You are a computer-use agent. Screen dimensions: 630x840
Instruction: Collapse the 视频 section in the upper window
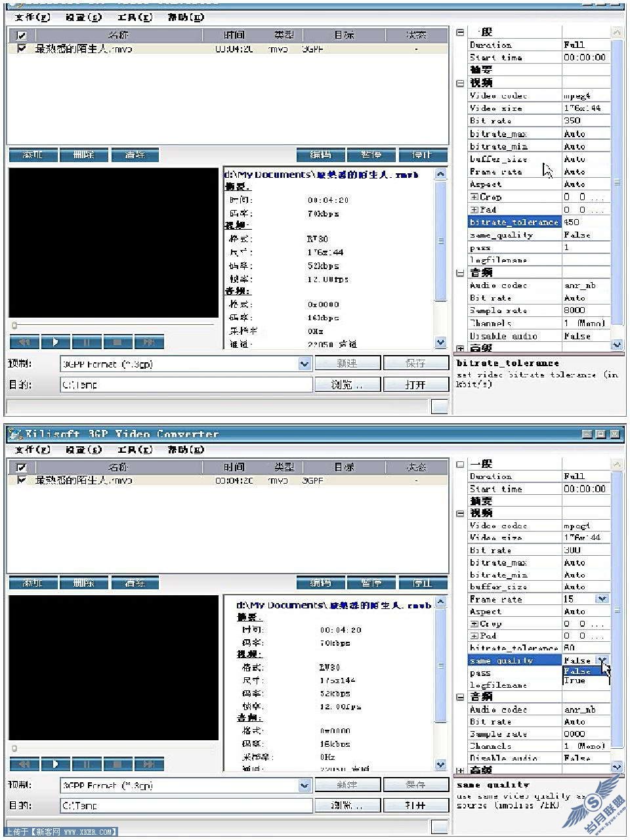(x=460, y=83)
